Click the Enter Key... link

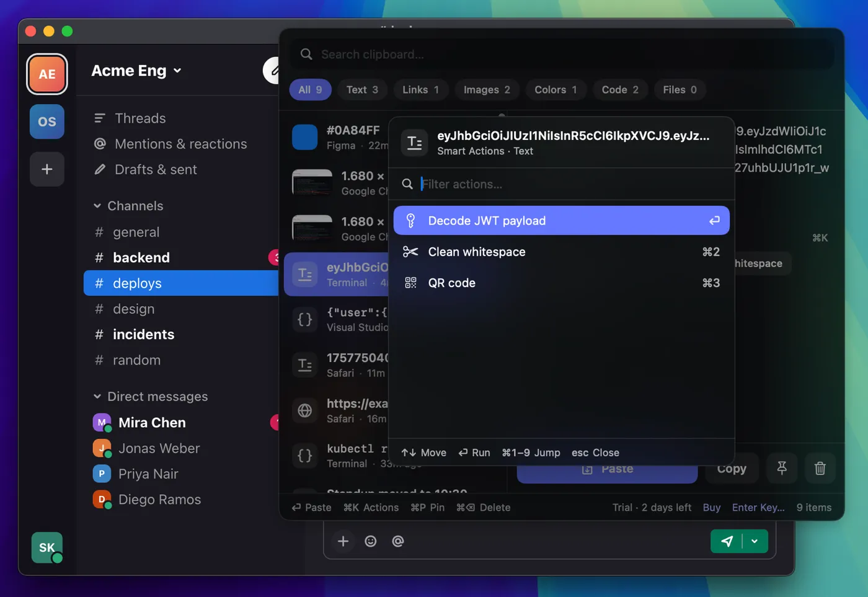coord(758,508)
